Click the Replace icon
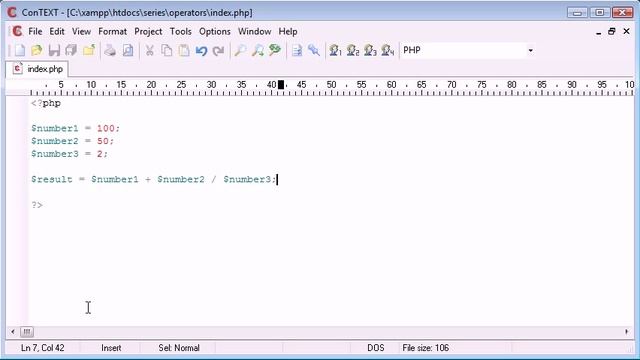The width and height of the screenshot is (640, 360). pos(275,51)
